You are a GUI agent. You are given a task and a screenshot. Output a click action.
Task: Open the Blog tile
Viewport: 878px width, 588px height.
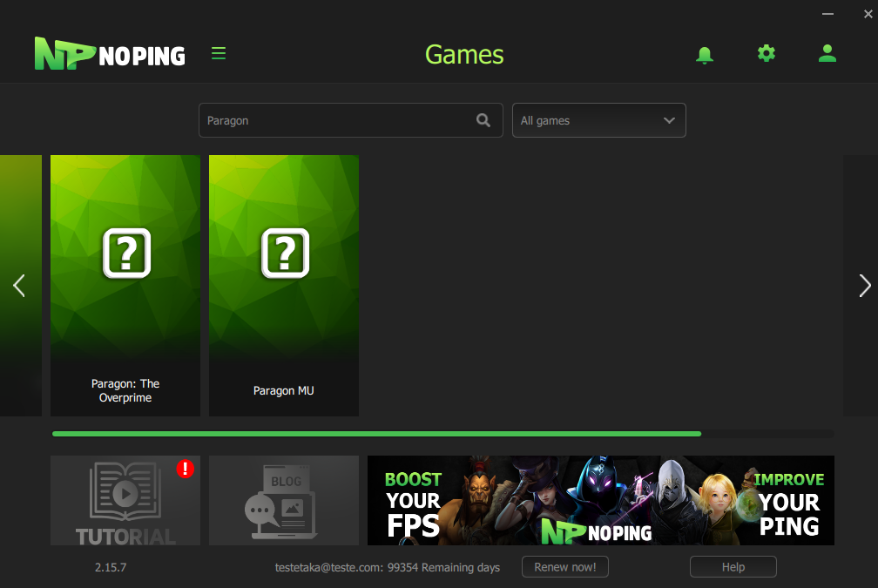click(x=284, y=500)
